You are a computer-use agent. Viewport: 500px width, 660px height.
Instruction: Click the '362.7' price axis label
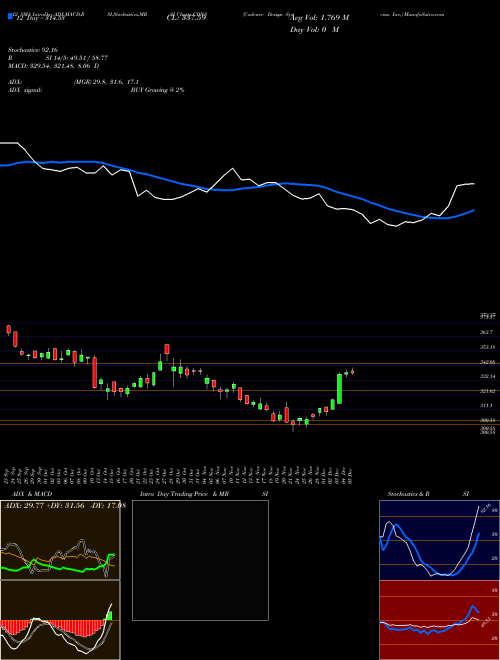point(488,332)
